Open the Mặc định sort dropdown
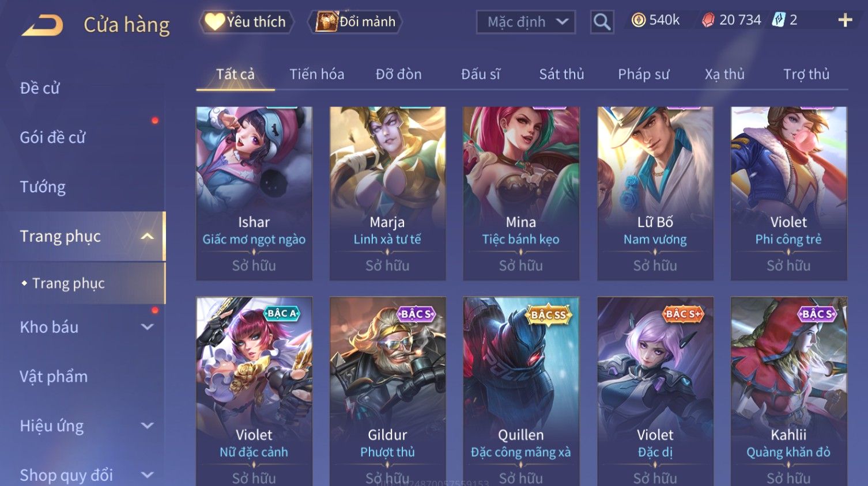The image size is (868, 486). (x=526, y=22)
